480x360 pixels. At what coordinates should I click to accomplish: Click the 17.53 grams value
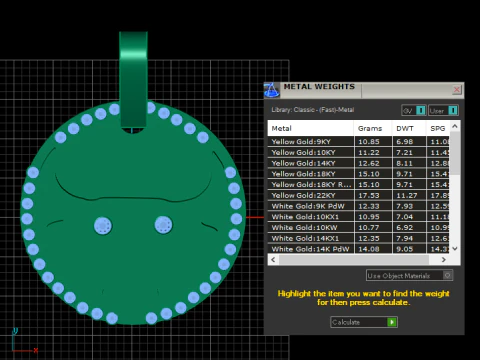[369, 195]
